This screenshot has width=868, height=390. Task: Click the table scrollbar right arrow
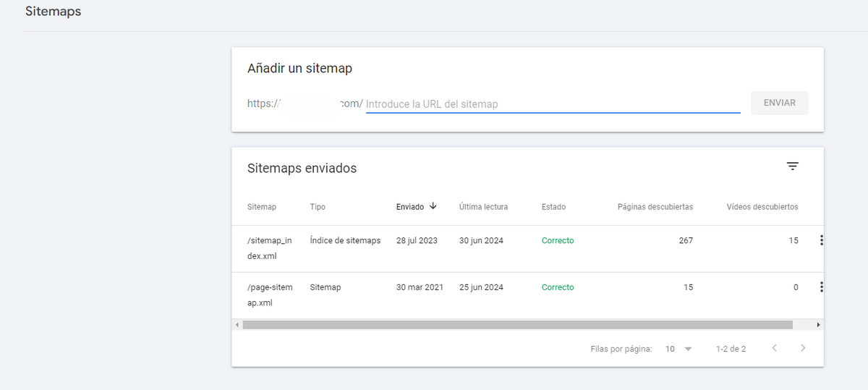point(818,325)
